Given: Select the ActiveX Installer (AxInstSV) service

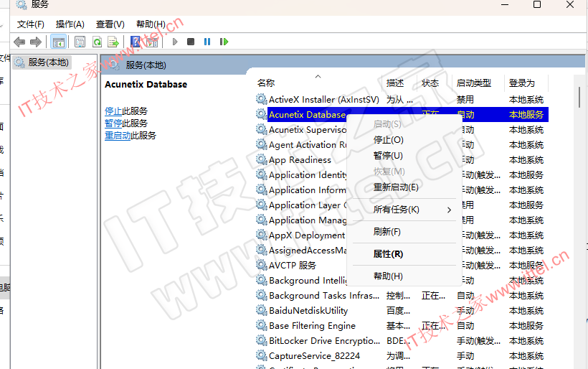Looking at the screenshot, I should [324, 100].
